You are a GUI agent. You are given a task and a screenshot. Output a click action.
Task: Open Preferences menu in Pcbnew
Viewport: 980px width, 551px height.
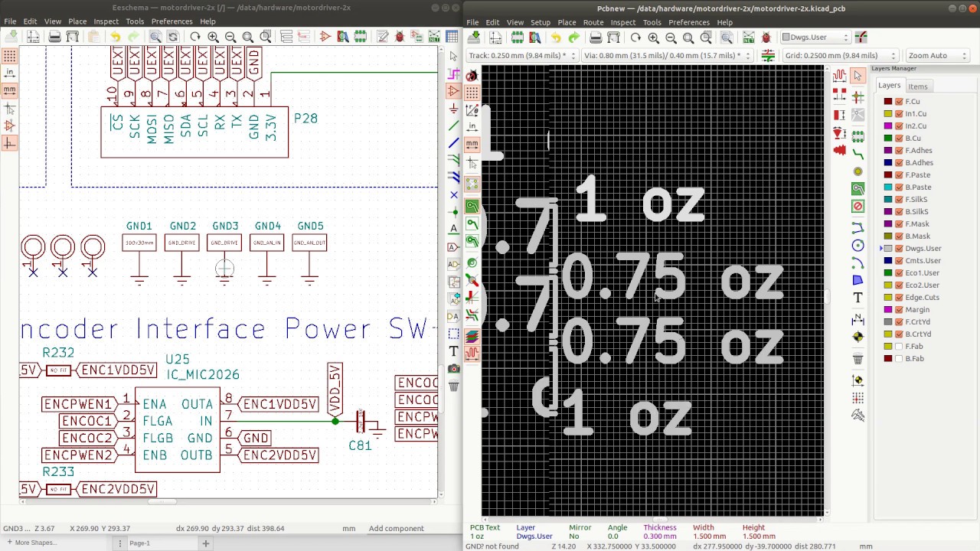[689, 22]
